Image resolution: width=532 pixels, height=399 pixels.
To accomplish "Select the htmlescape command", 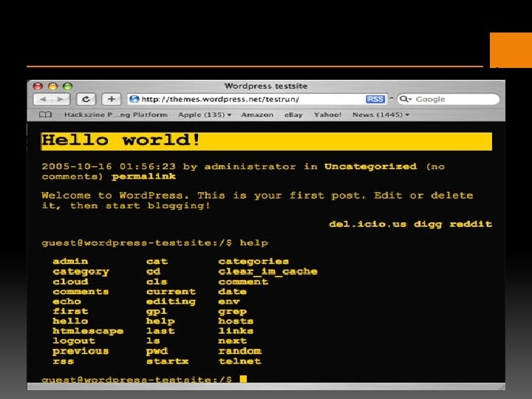I will click(88, 331).
